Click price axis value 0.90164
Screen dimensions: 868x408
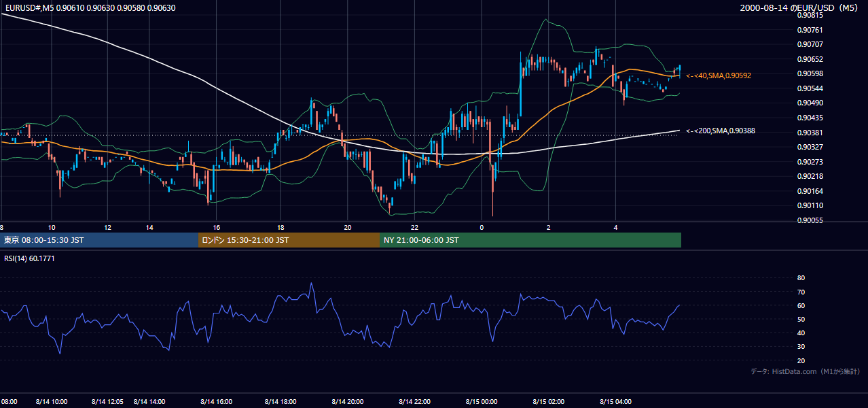point(810,191)
